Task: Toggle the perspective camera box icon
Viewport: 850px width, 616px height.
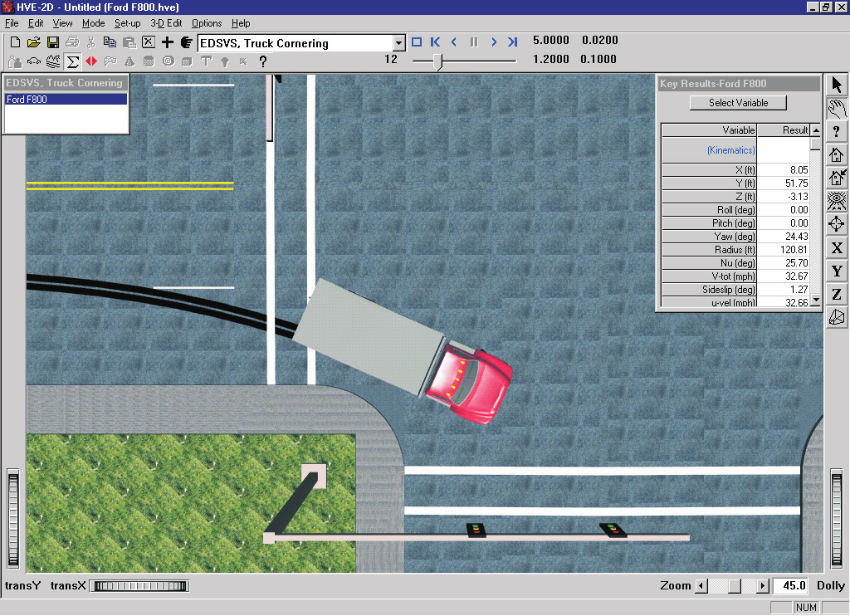Action: pyautogui.click(x=837, y=318)
